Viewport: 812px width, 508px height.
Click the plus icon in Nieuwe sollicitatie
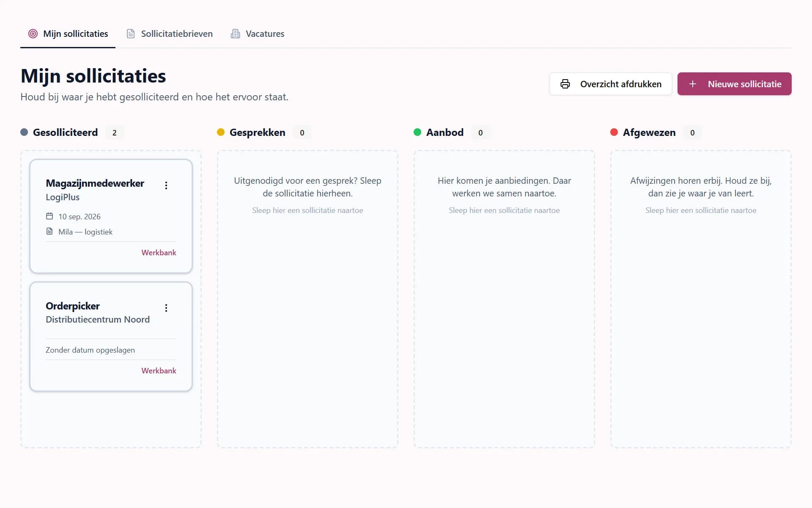click(x=693, y=84)
